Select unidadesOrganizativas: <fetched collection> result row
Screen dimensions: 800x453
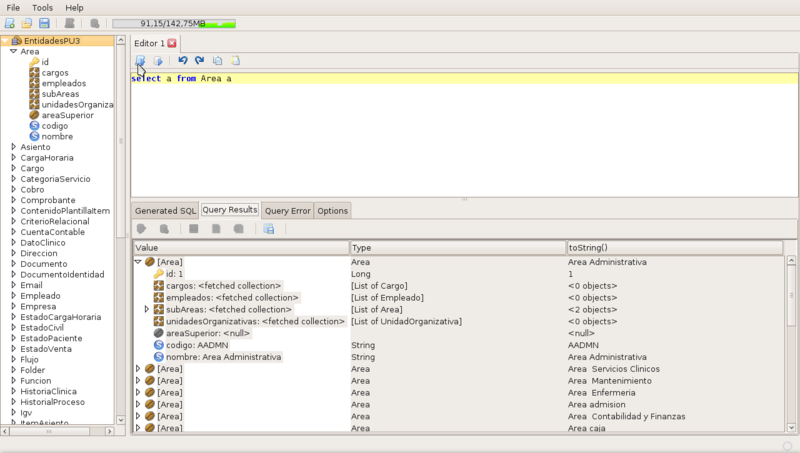click(255, 321)
